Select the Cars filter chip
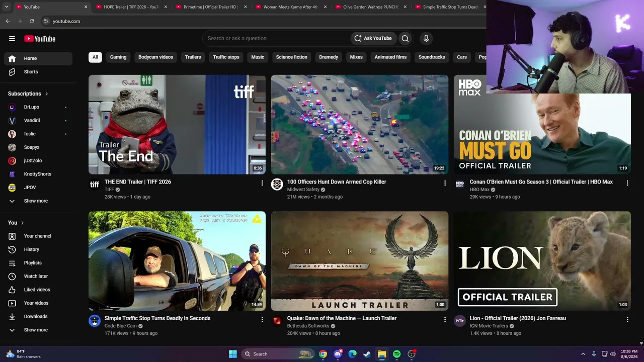 [x=462, y=57]
